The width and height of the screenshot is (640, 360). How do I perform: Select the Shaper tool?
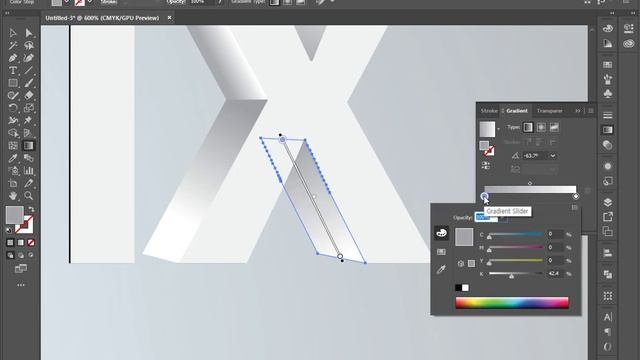pos(13,96)
